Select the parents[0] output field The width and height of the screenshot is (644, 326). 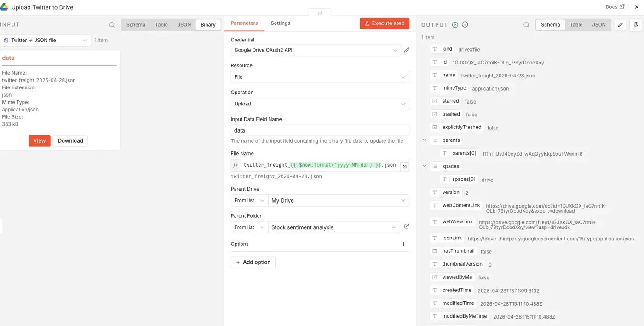point(460,153)
